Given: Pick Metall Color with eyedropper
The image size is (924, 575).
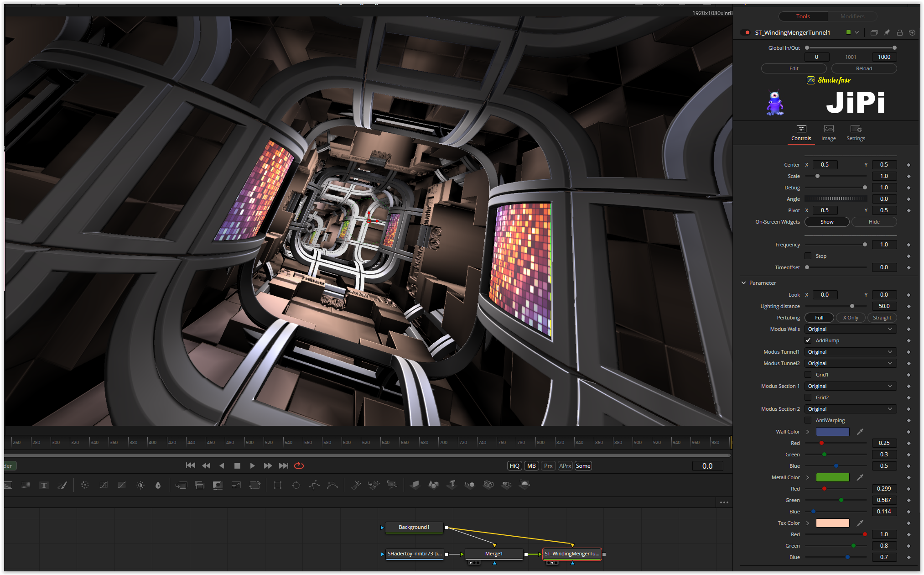Looking at the screenshot, I should tap(860, 477).
